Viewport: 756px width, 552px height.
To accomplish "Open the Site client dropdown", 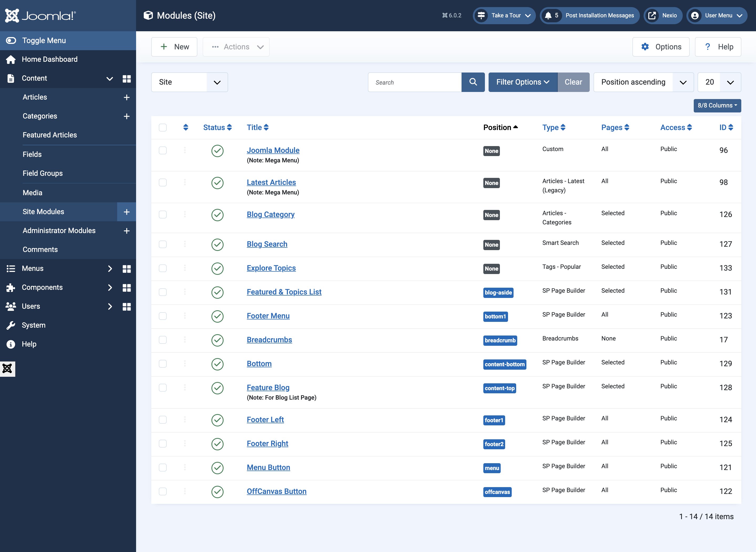I will 189,82.
